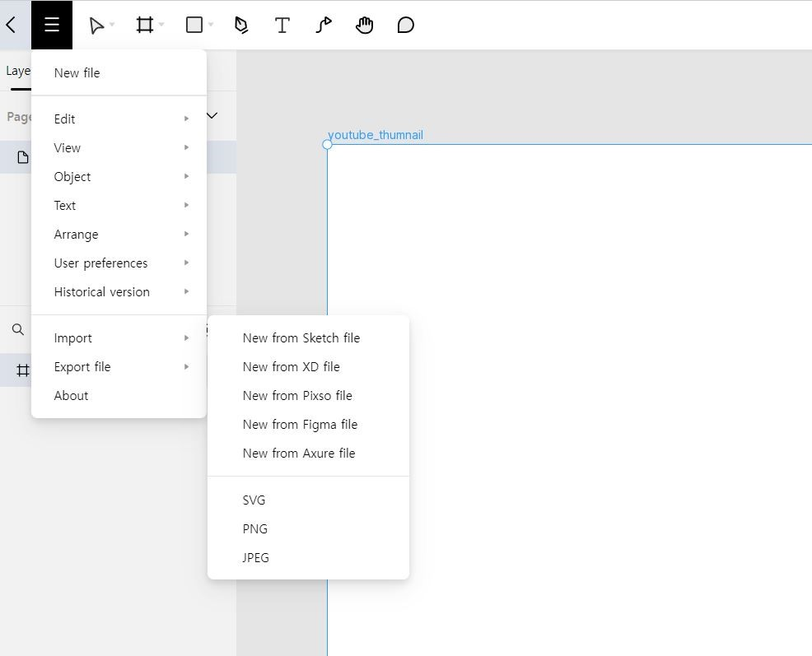Expand the View submenu
This screenshot has height=656, width=812.
pyautogui.click(x=119, y=148)
